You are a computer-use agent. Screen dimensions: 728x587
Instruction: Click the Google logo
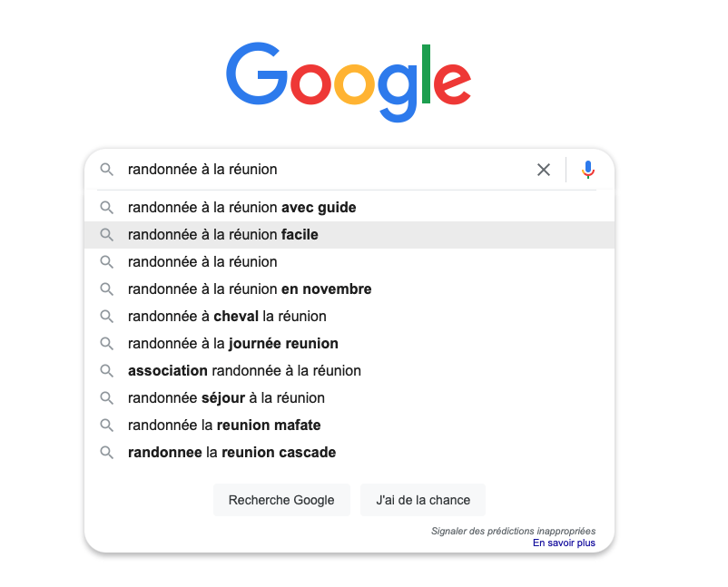point(349,83)
